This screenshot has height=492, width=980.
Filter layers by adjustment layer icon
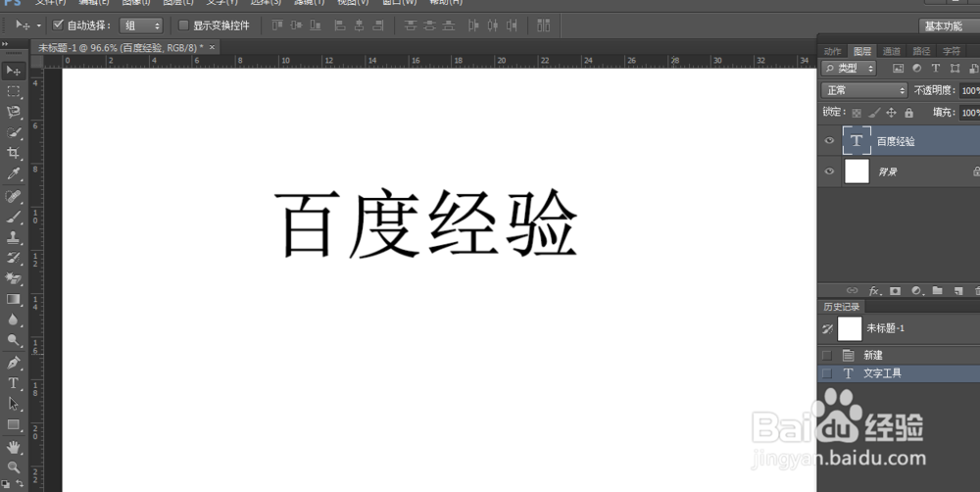click(x=917, y=69)
